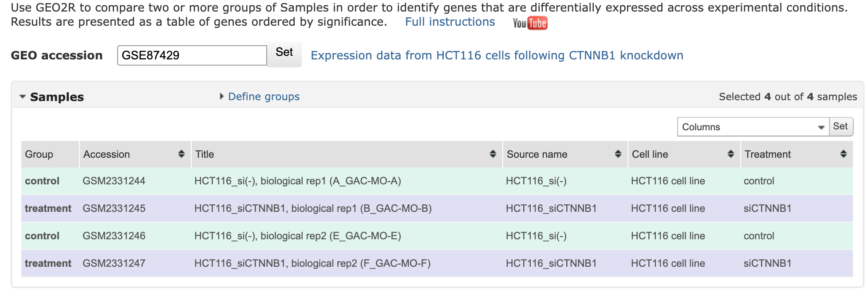Sort table by Source name arrows
Viewport: 868px width, 304px height.
618,154
